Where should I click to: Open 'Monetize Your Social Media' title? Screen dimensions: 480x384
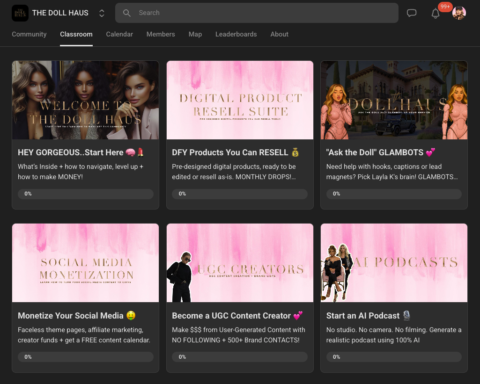tap(77, 316)
